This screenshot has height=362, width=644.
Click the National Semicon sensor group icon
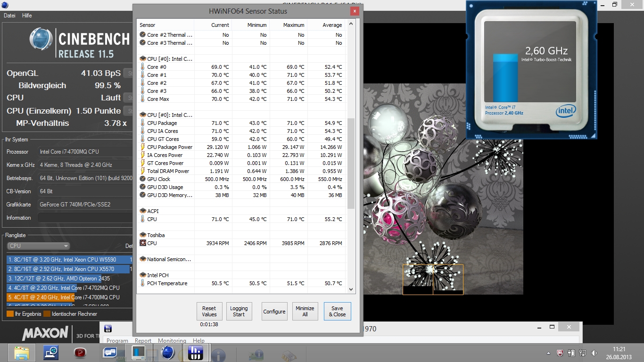(x=143, y=259)
